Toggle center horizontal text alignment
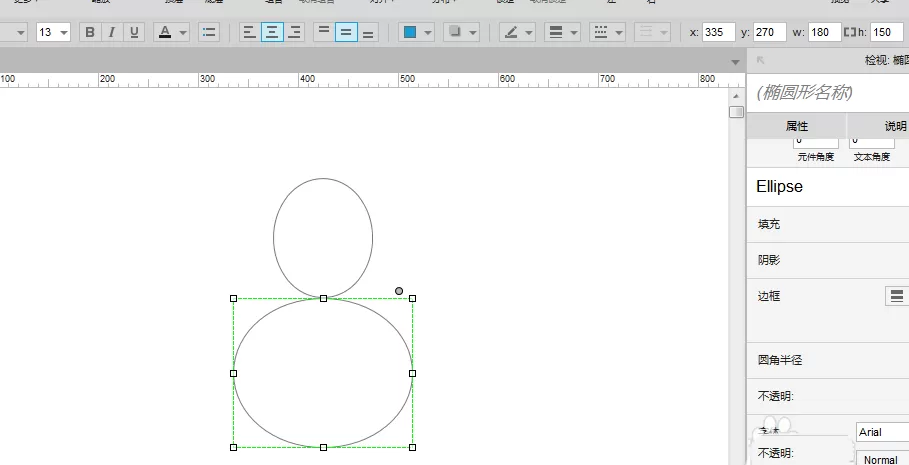The width and height of the screenshot is (909, 465). tap(272, 32)
